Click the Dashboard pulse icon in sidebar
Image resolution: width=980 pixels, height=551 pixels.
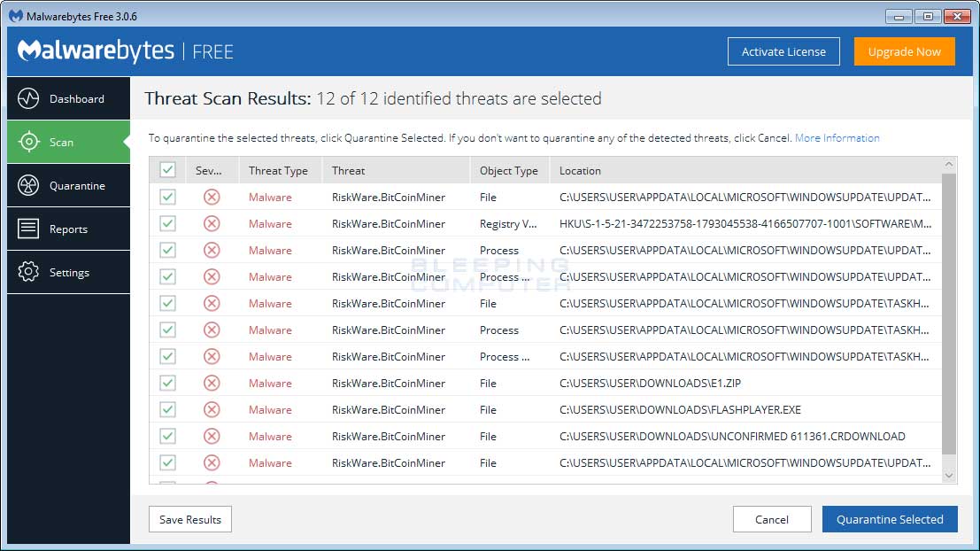click(x=28, y=98)
